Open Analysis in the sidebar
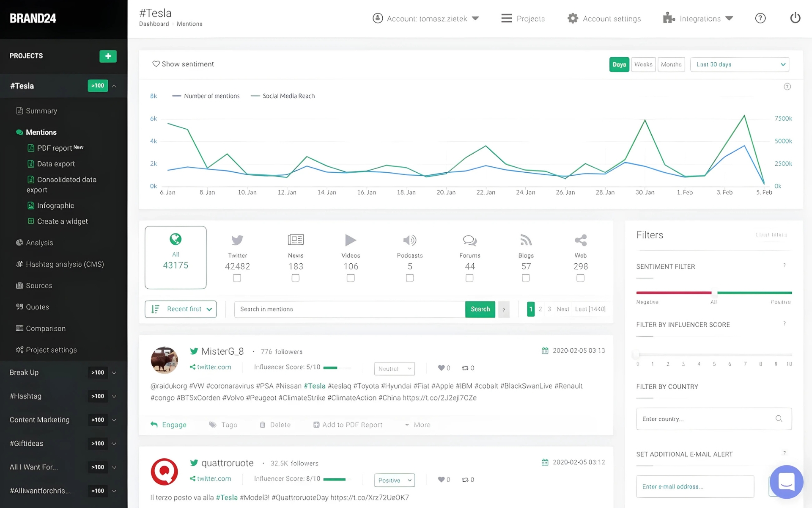The width and height of the screenshot is (812, 508). [35, 243]
